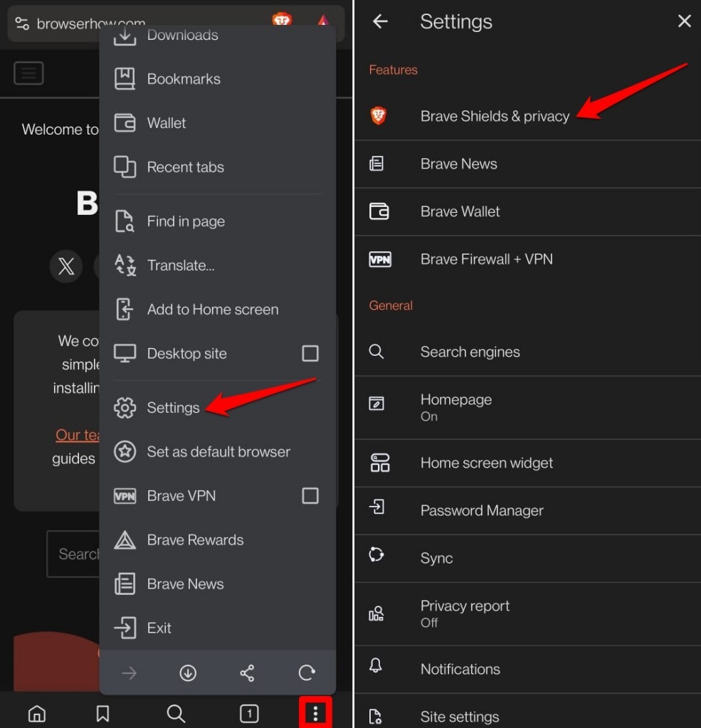Open Recent tabs menu entry
The width and height of the screenshot is (701, 728).
coord(217,167)
